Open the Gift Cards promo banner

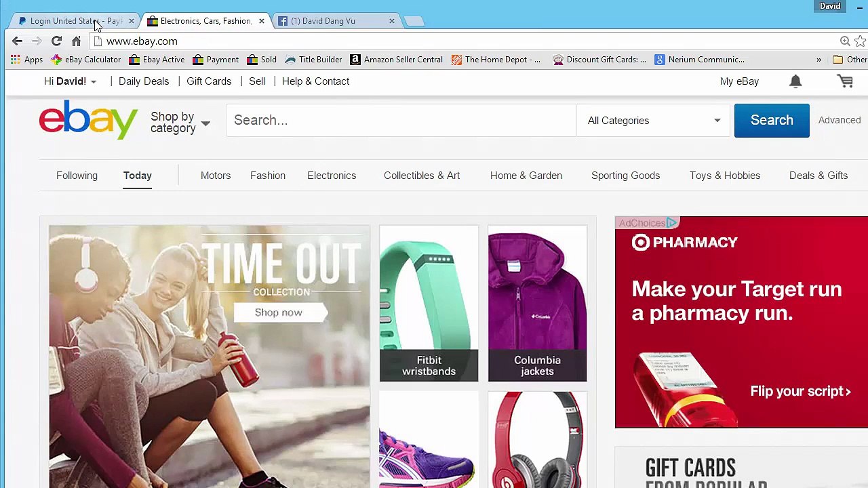(741, 468)
